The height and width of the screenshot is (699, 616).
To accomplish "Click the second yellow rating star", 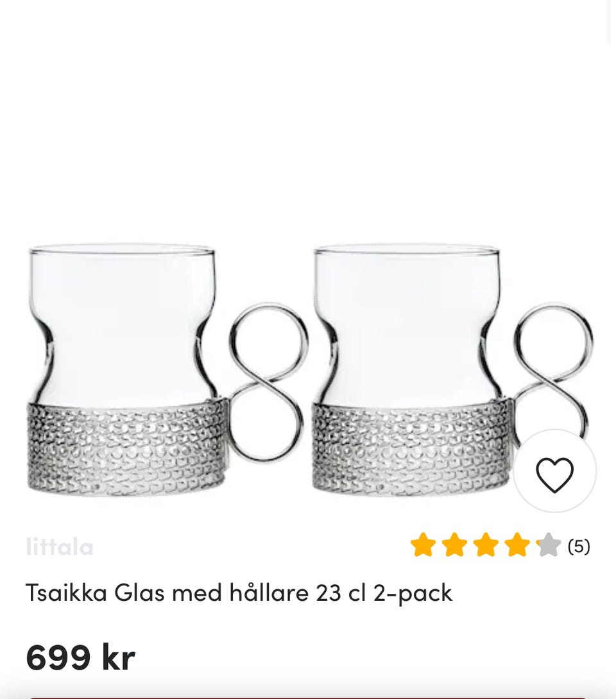I will point(454,545).
